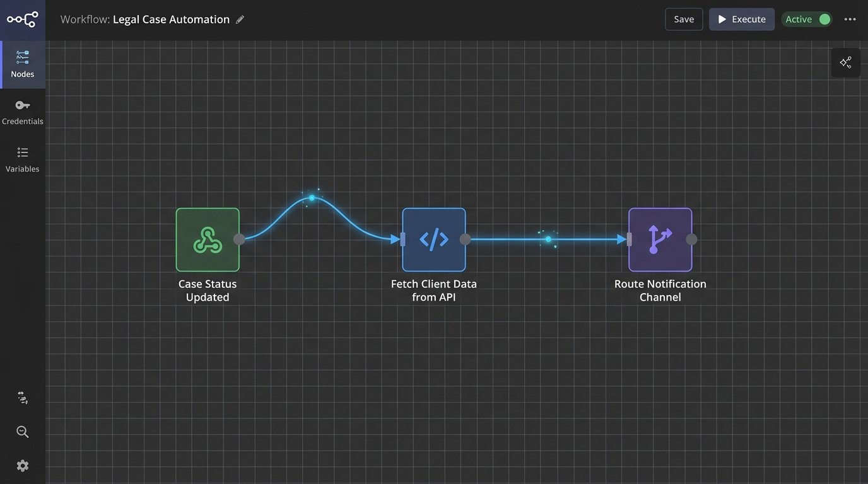Viewport: 868px width, 484px height.
Task: Click the Legal Case Automation workflow title
Action: (x=171, y=20)
